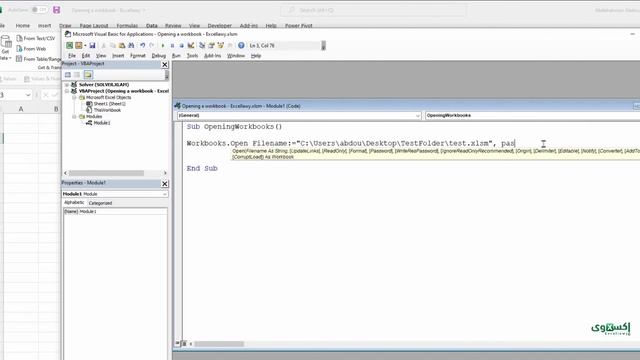The image size is (640, 360).
Task: Click From Web in Excel ribbon
Action: 31,49
